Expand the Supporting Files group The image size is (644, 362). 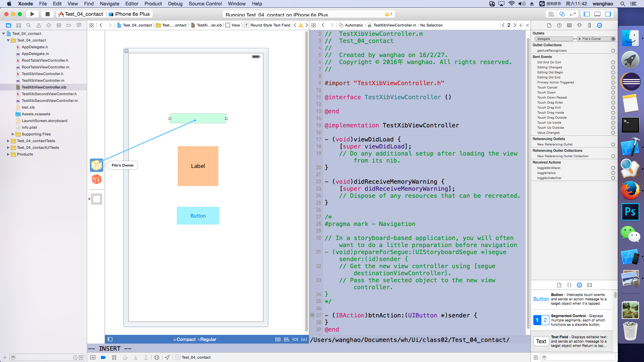(13, 134)
